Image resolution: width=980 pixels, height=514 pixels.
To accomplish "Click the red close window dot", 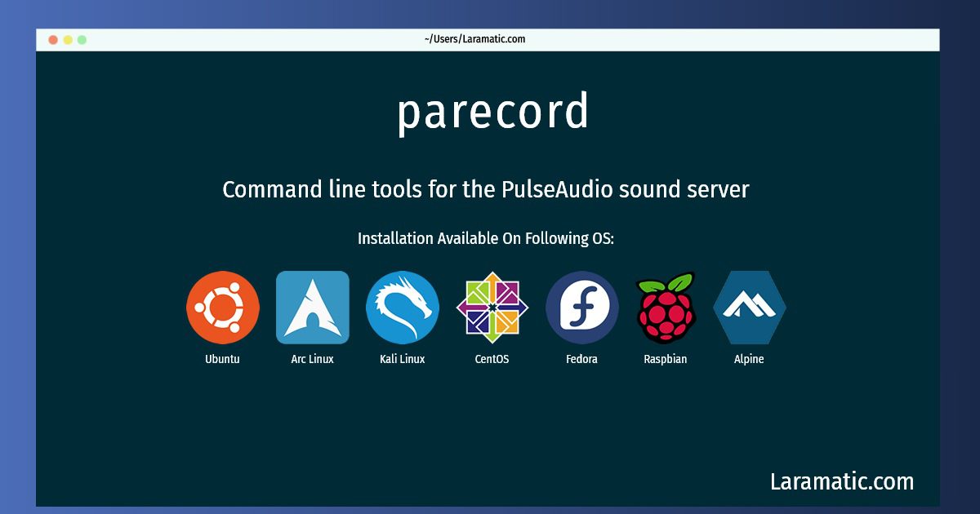I will click(53, 39).
